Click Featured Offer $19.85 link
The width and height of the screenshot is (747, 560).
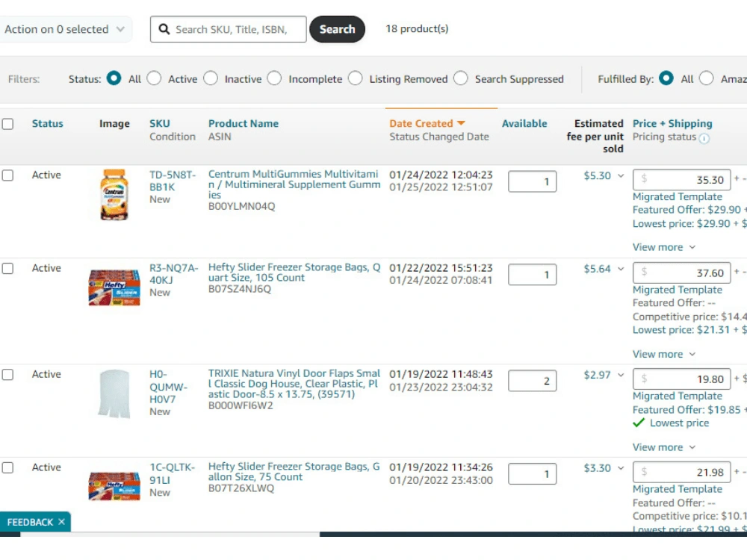pyautogui.click(x=689, y=409)
